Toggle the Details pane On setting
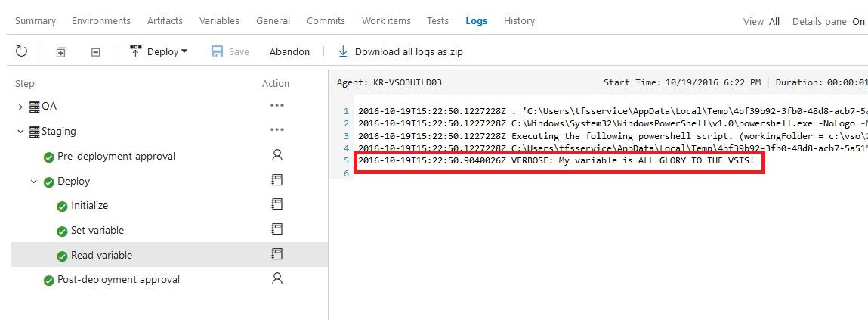 pyautogui.click(x=828, y=22)
